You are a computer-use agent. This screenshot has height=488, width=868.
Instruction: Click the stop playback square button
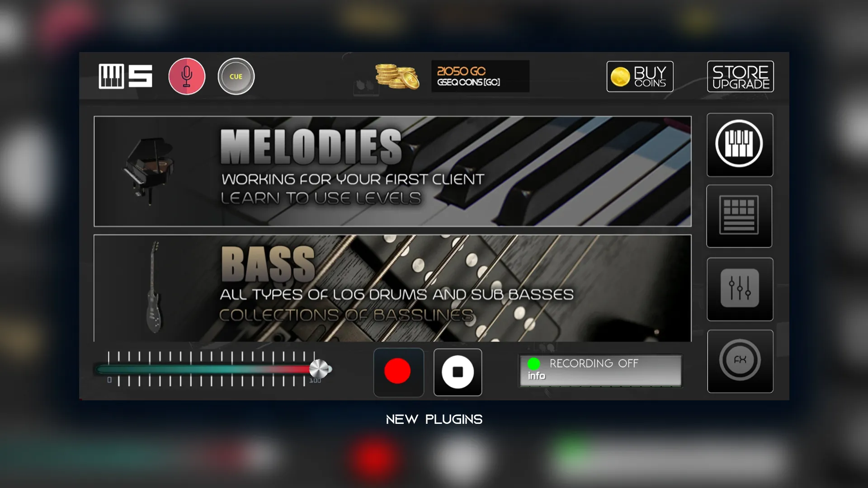click(x=457, y=372)
